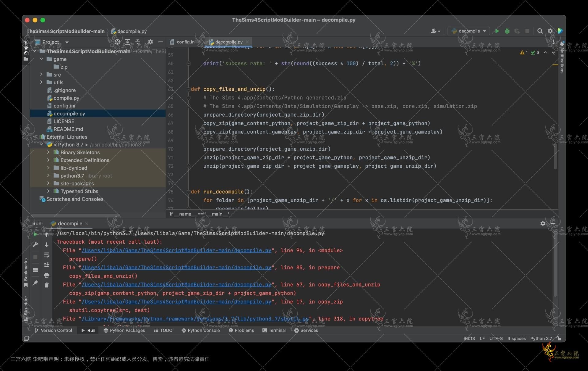Click the padlock icon in status bar
Image resolution: width=588 pixels, height=371 pixels.
point(559,338)
